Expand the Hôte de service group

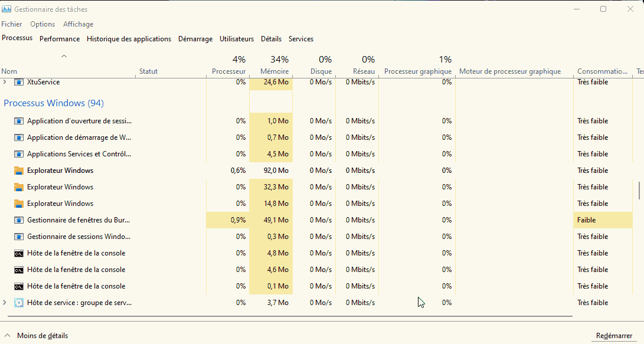pos(5,302)
